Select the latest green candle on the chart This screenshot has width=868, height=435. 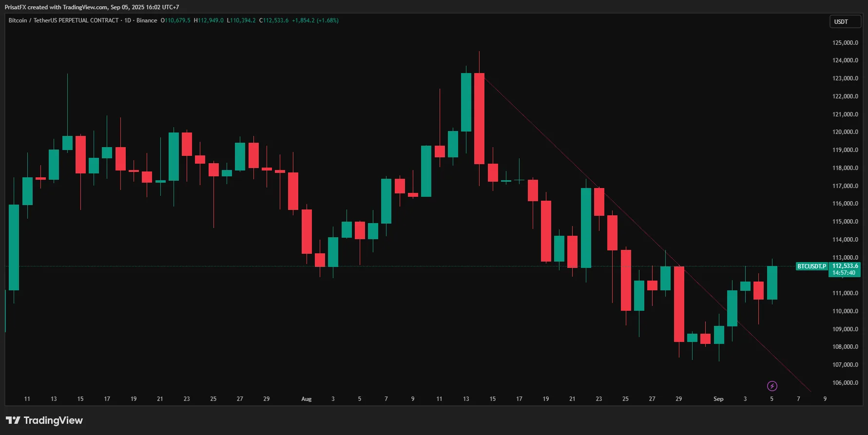pos(772,283)
